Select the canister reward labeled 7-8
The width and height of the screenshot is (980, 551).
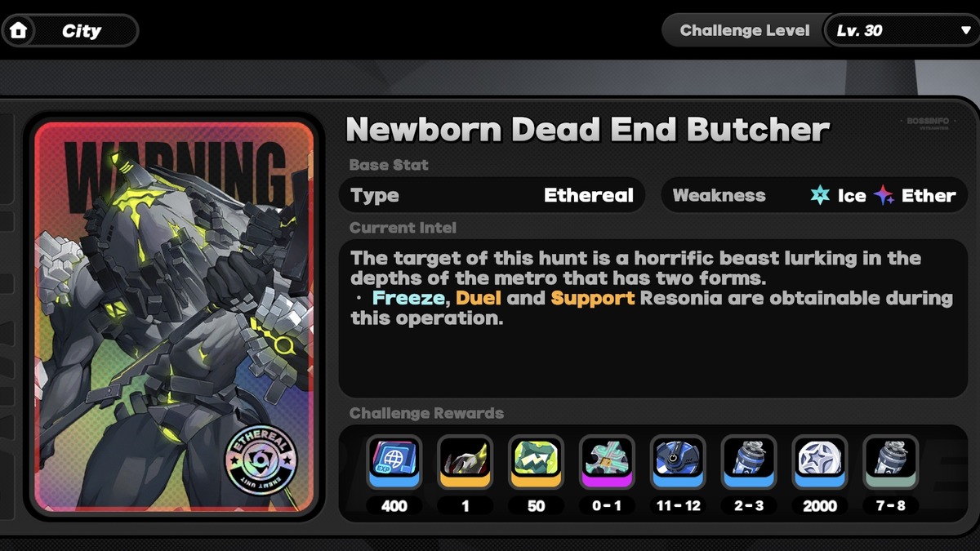coord(891,461)
